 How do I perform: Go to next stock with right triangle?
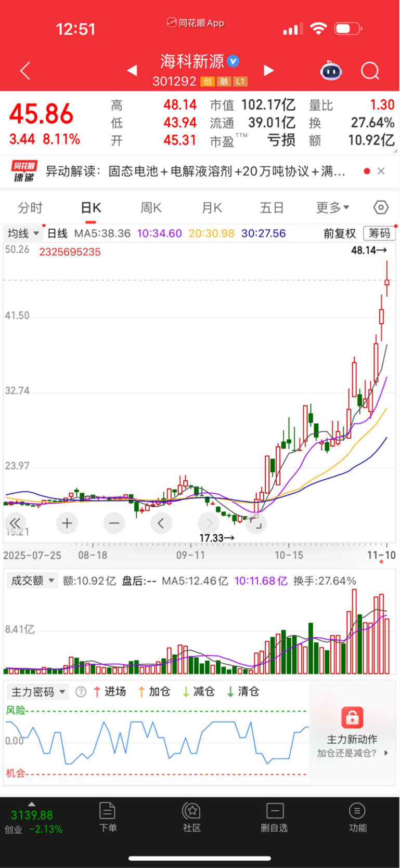(x=268, y=70)
